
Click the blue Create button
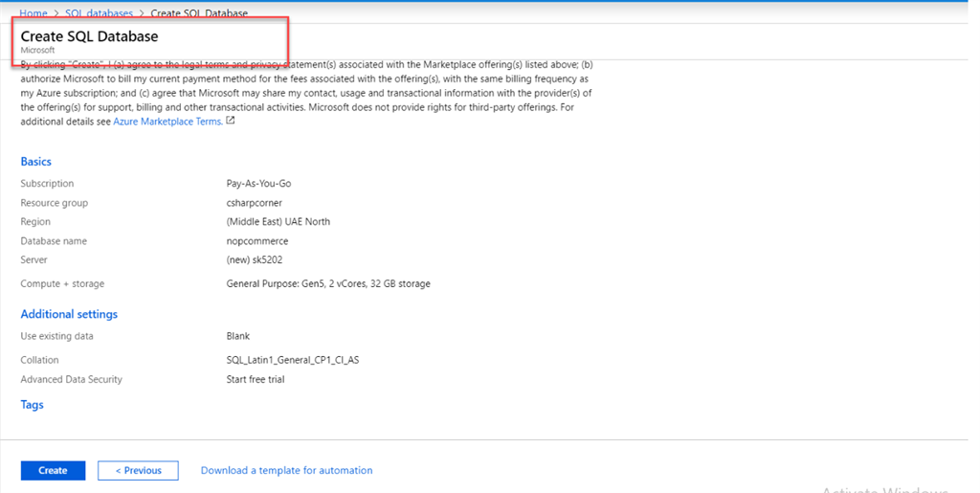tap(53, 470)
